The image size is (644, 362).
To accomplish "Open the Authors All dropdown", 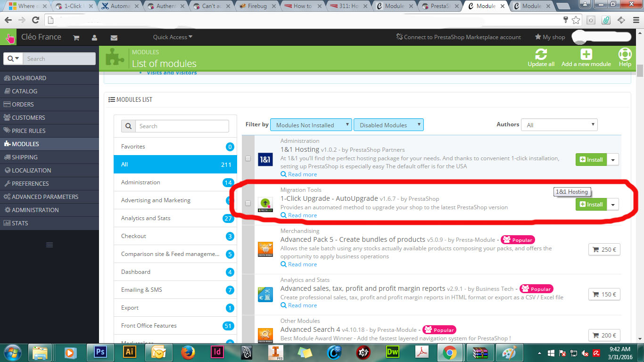I will click(x=560, y=125).
